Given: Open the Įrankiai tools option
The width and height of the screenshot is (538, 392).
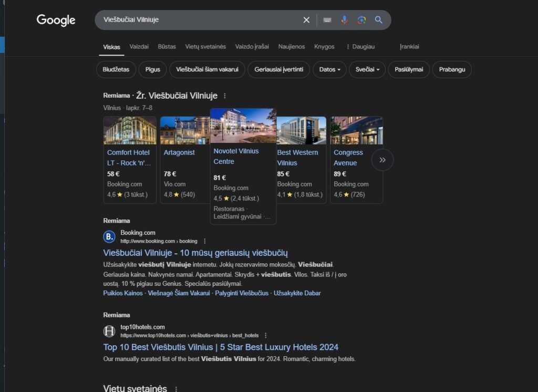Looking at the screenshot, I should point(409,47).
